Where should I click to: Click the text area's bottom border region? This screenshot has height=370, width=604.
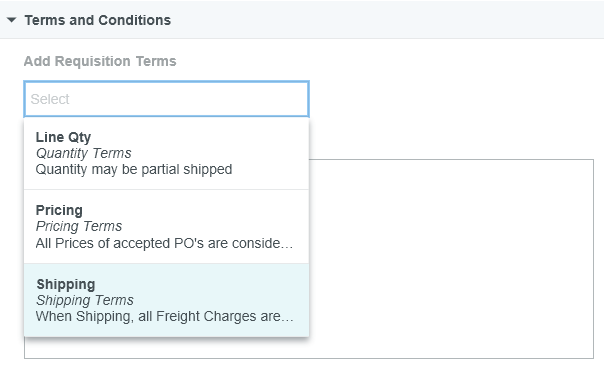click(451, 358)
